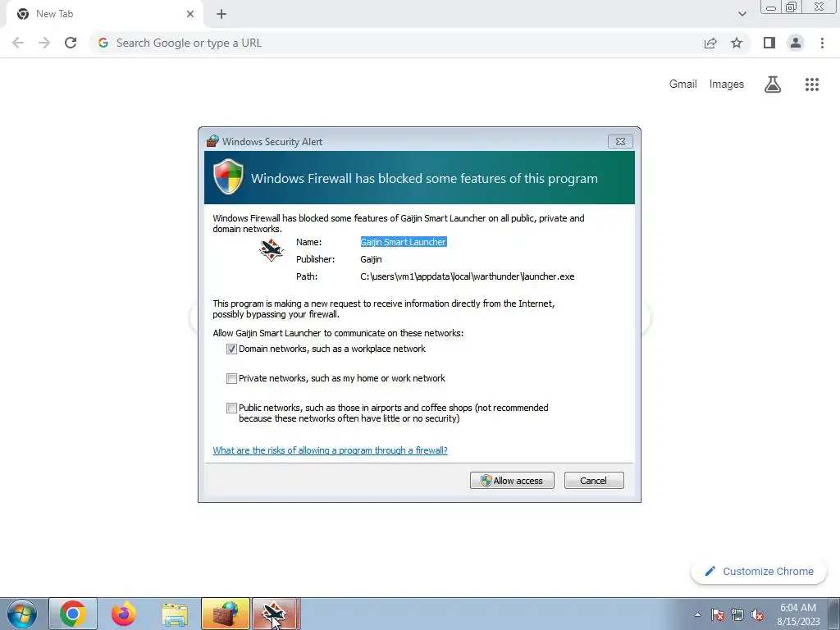Click the Windows Firewall shield icon

228,177
